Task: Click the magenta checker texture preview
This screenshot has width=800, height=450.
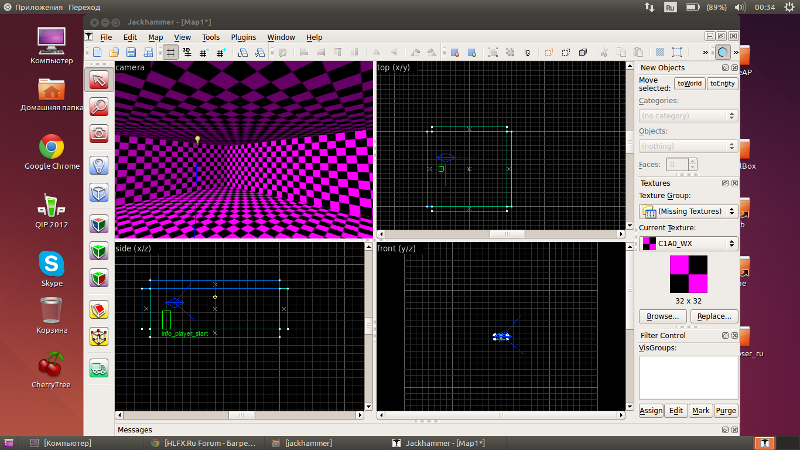Action: click(688, 274)
